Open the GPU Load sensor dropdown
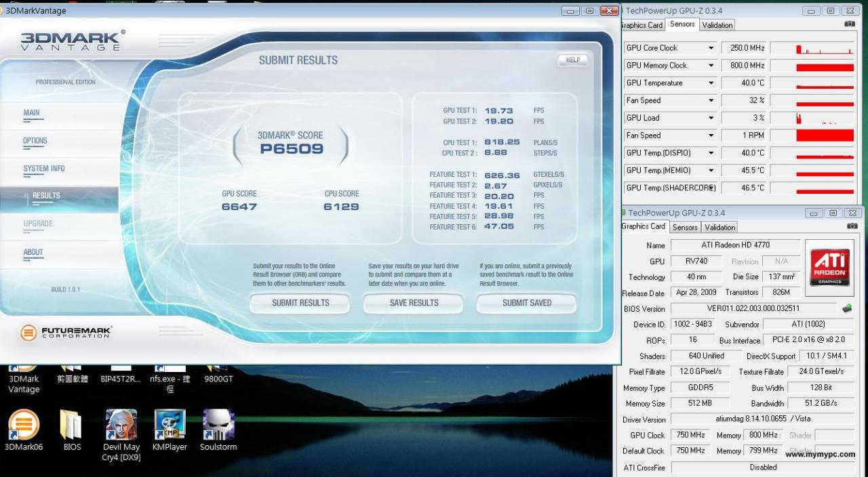This screenshot has height=477, width=868. point(711,118)
